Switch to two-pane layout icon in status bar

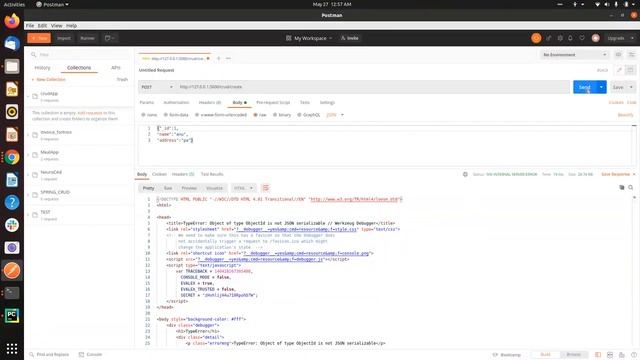click(x=610, y=355)
